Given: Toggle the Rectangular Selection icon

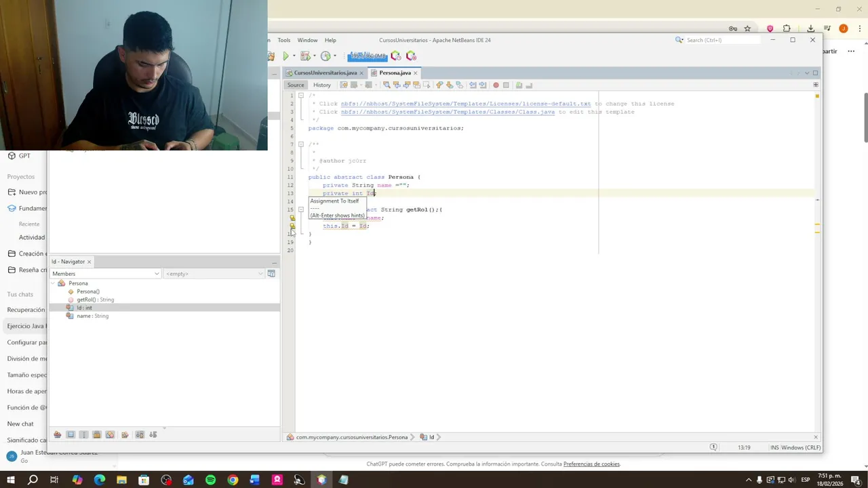Looking at the screenshot, I should click(x=427, y=85).
